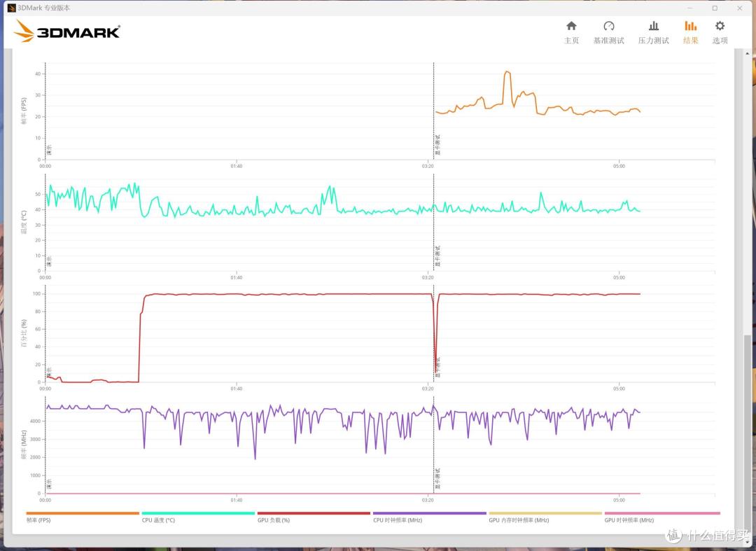Click the 3DMark title bar app icon
This screenshot has width=756, height=551.
(12, 8)
